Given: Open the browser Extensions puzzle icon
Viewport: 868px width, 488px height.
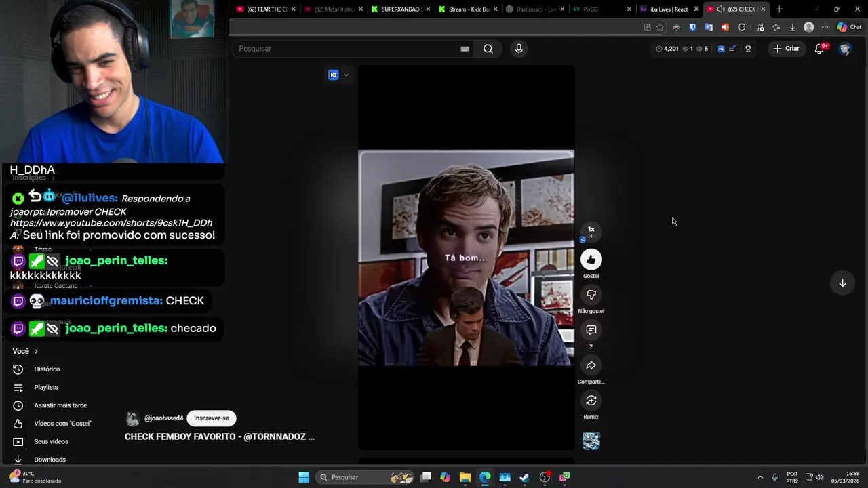Looking at the screenshot, I should (741, 27).
